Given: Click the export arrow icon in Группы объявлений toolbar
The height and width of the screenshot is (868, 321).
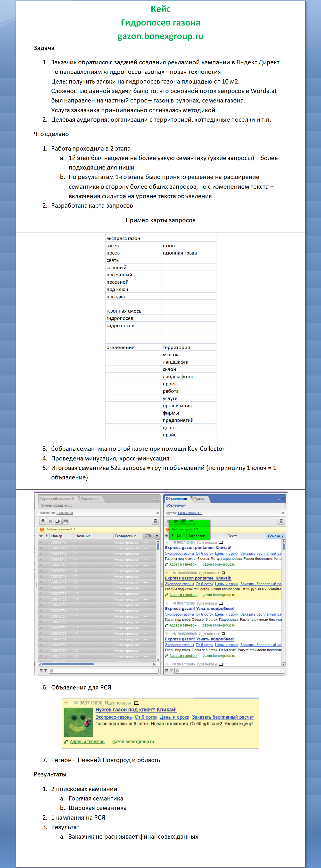Looking at the screenshot, I should (58, 521).
